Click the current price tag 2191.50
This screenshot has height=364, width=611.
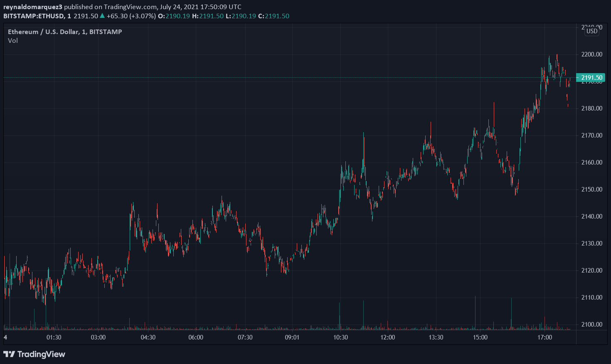tap(591, 78)
